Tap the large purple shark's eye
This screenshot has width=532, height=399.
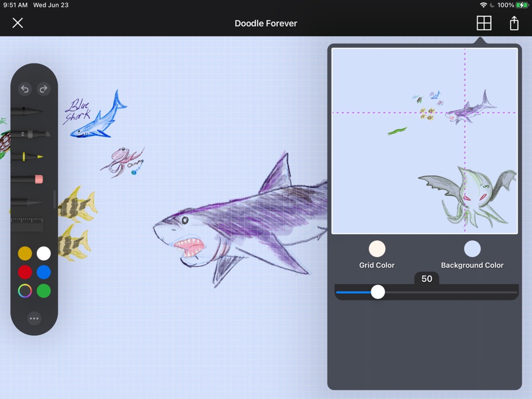coord(185,220)
